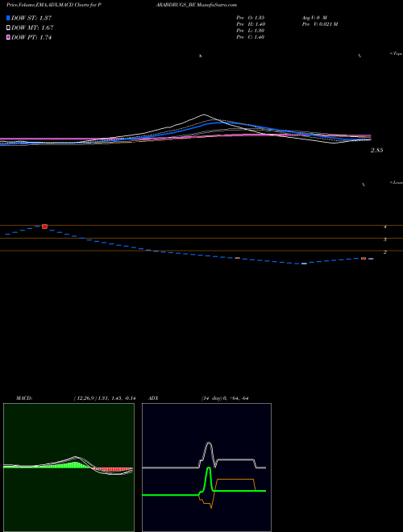Screen dimensions: 403x532
Task: Click the red marker near dashed line end
Action: (x=364, y=258)
